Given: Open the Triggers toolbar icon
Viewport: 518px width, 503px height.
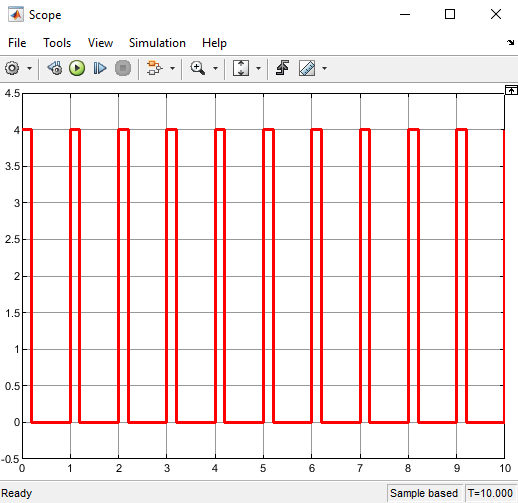Looking at the screenshot, I should [x=283, y=68].
